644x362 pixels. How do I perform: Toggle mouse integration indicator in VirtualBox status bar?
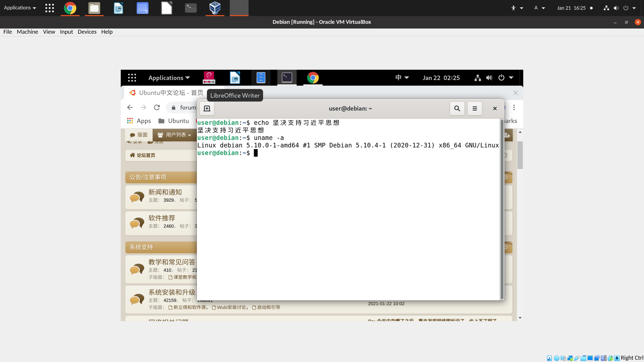pos(610,358)
